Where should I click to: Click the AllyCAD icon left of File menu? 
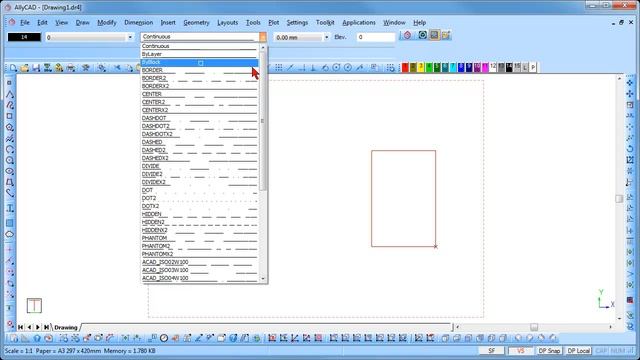coord(12,22)
